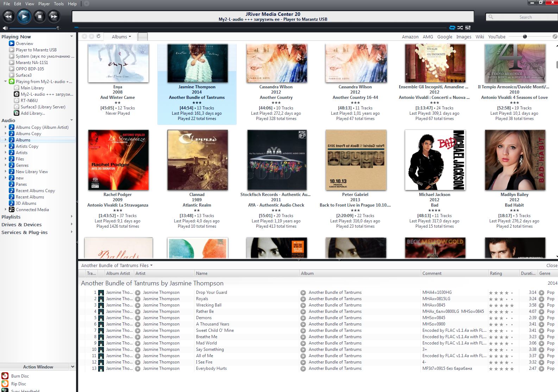The image size is (558, 392).
Task: Open the Tools menu
Action: 59,4
